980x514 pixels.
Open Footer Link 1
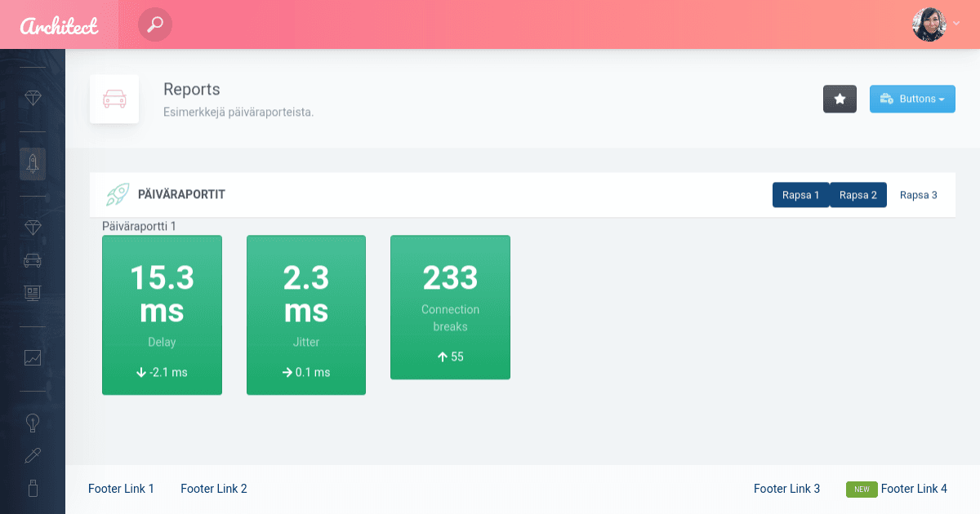[121, 489]
